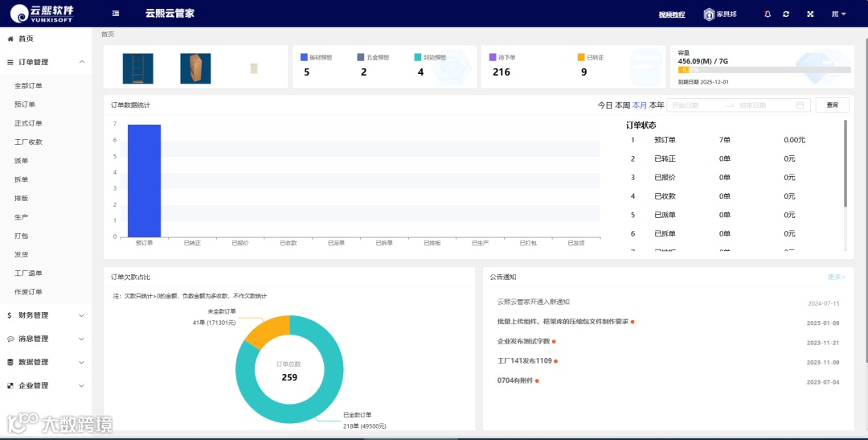Collapse the sidebar with the menu fold icon
This screenshot has height=440, width=868.
pos(116,14)
